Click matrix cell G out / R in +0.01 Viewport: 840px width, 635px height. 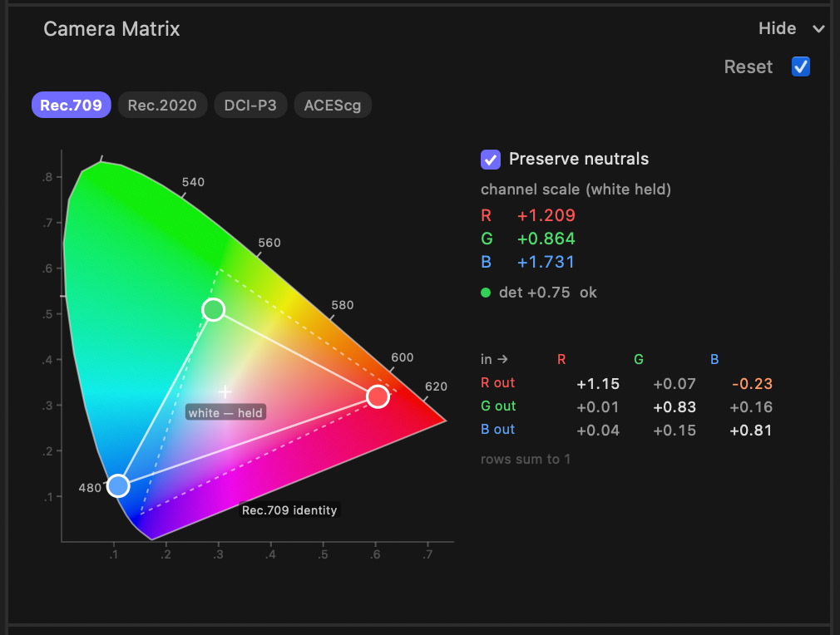[x=598, y=407]
